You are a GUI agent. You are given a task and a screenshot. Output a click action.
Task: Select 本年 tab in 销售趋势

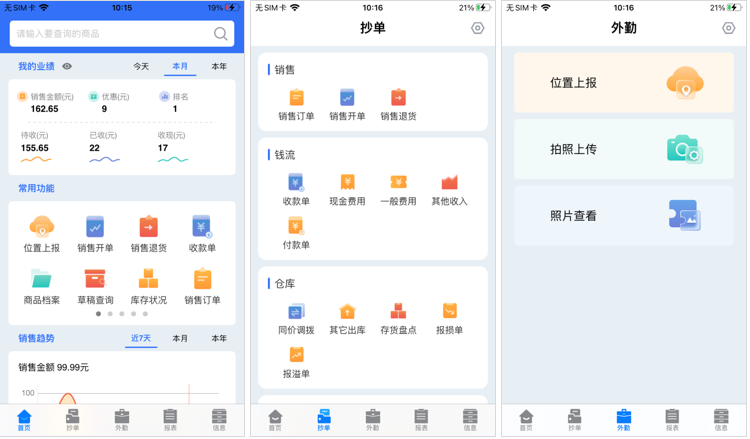click(x=219, y=339)
